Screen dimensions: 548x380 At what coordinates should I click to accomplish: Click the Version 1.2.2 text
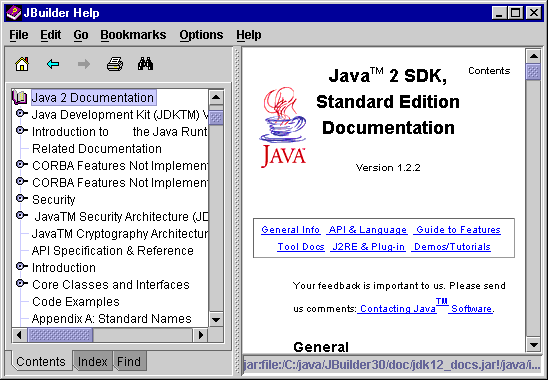[388, 168]
